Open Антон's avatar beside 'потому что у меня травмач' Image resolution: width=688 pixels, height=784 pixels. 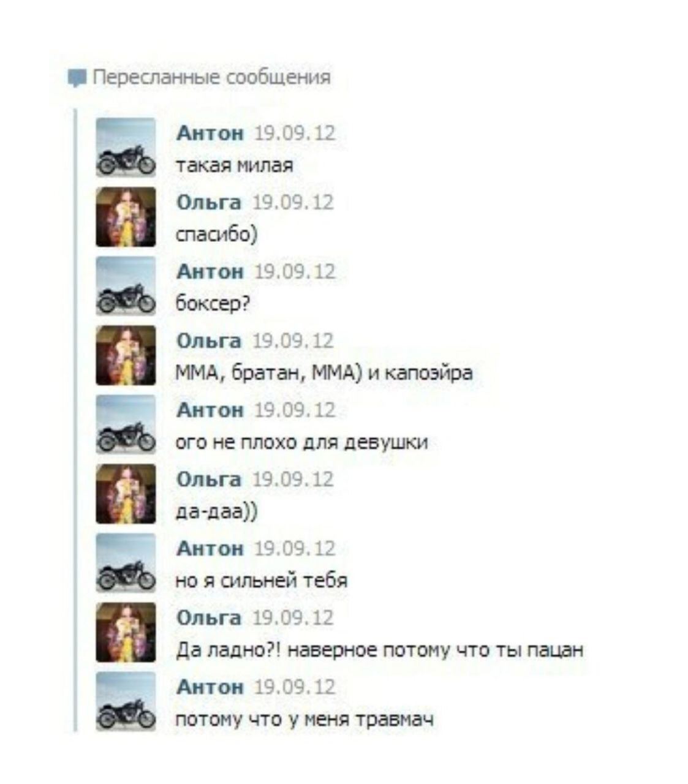[x=126, y=701]
